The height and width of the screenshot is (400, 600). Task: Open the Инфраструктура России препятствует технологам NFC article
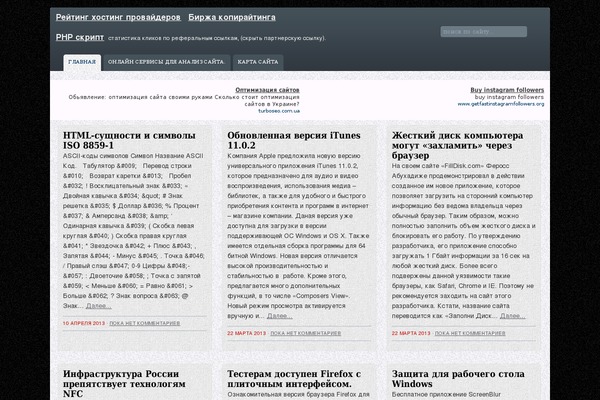pyautogui.click(x=124, y=384)
